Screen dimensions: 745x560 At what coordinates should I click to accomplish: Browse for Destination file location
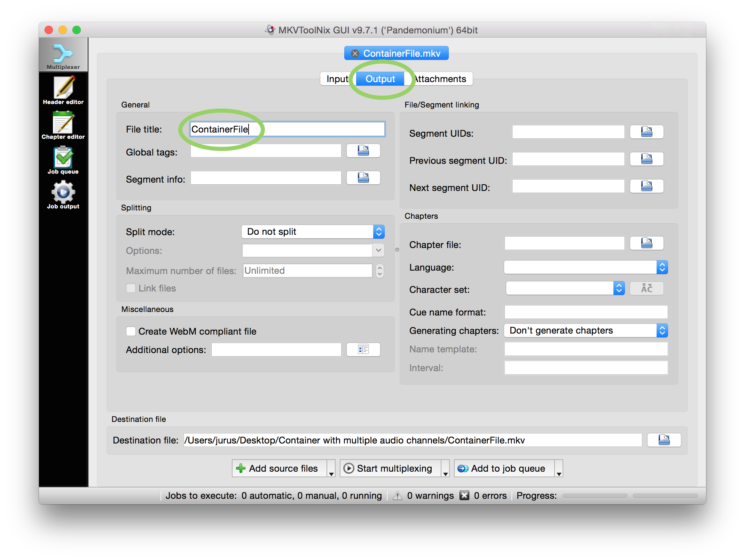664,440
